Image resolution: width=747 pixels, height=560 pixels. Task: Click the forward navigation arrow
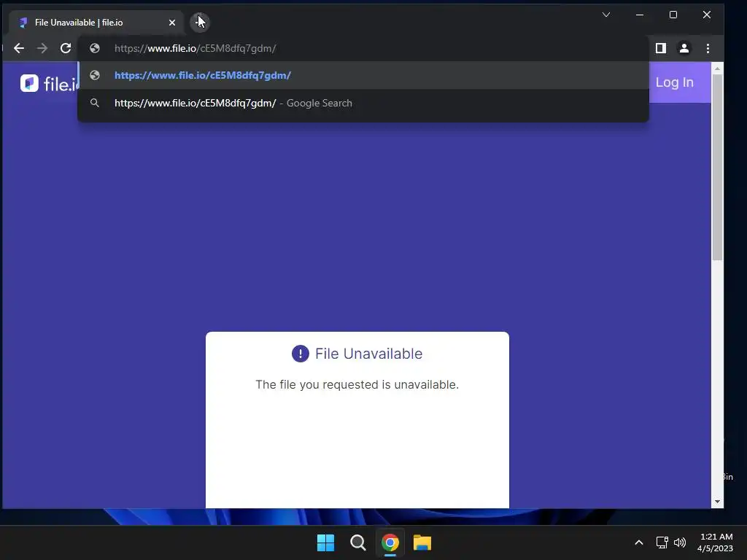coord(42,48)
